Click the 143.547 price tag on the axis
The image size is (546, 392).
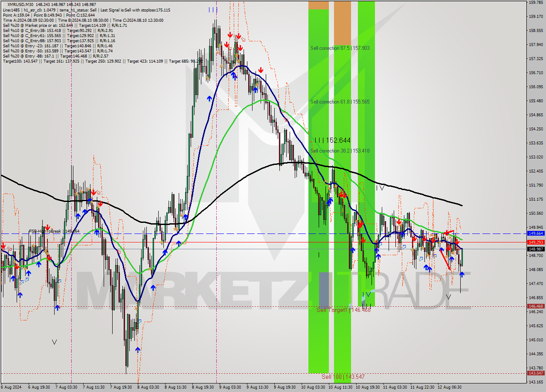tap(536, 373)
